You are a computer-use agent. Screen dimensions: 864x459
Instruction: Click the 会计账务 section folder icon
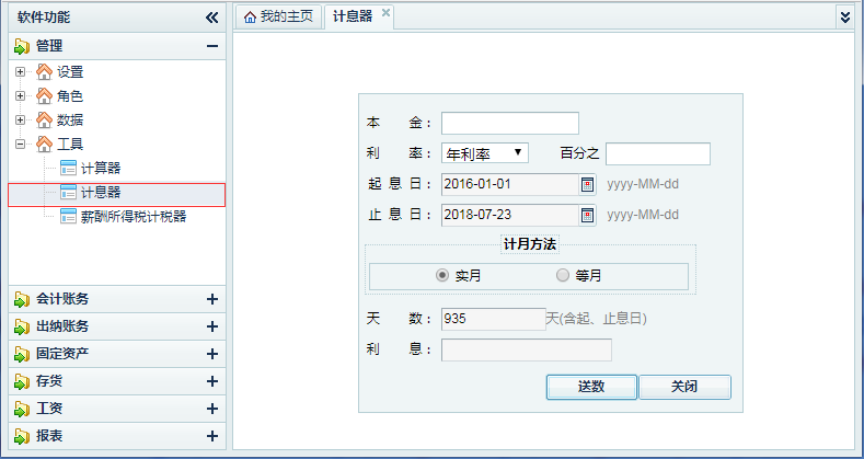(x=22, y=299)
